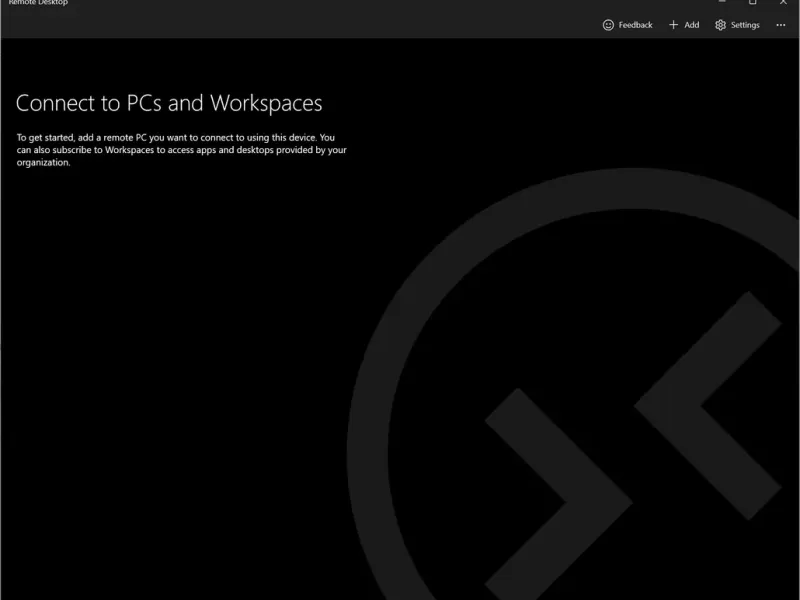
Task: Click the Add plus icon
Action: tap(673, 24)
